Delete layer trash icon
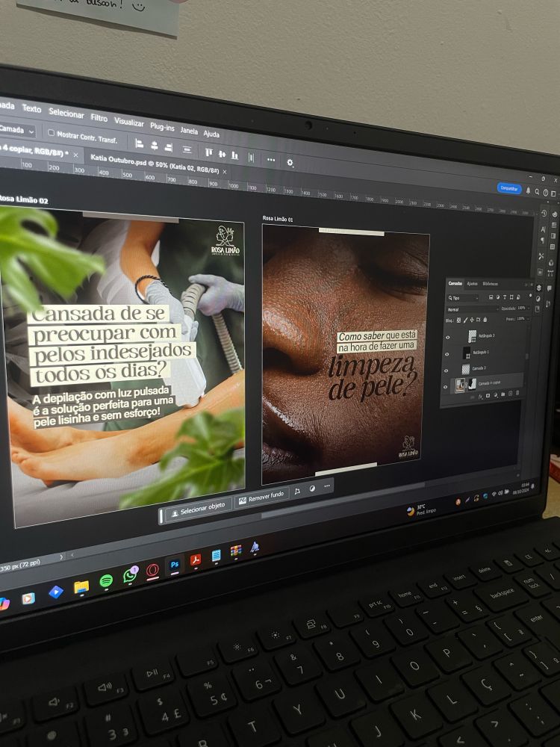The image size is (560, 747). 517,393
